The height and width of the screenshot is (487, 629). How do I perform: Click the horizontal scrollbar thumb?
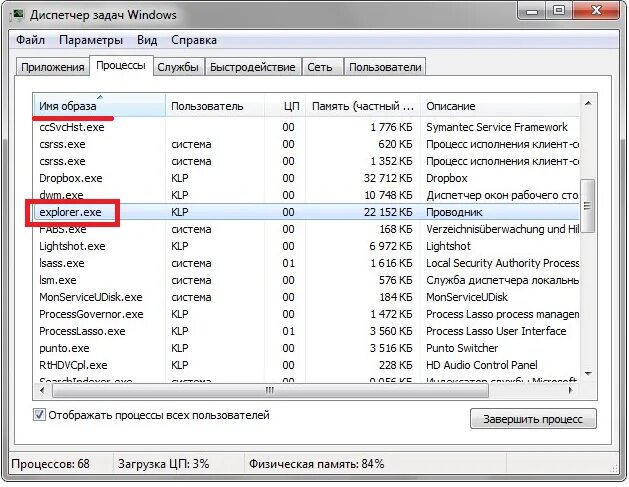click(270, 390)
